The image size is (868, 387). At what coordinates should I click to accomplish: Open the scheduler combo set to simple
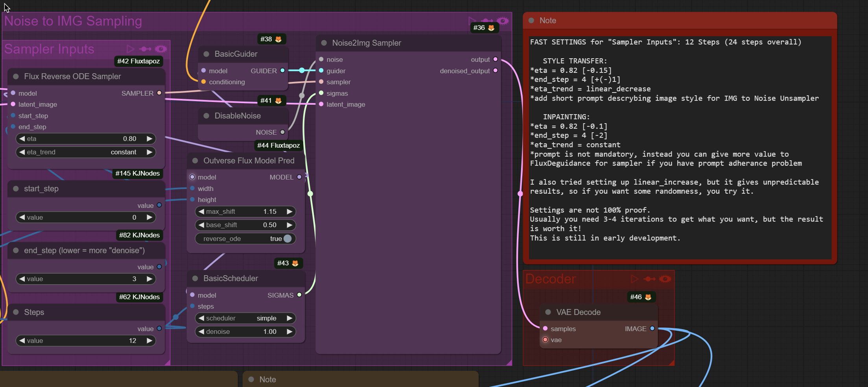click(x=245, y=318)
